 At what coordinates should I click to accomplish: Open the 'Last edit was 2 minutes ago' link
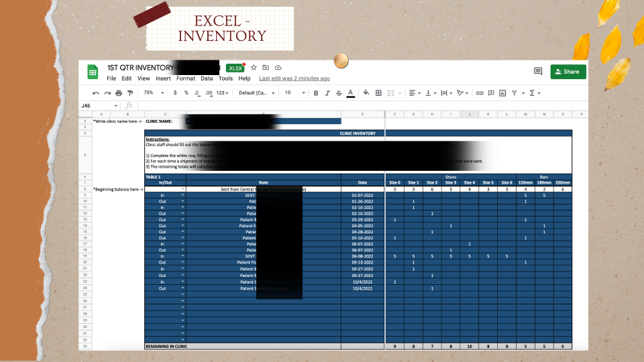pos(294,78)
